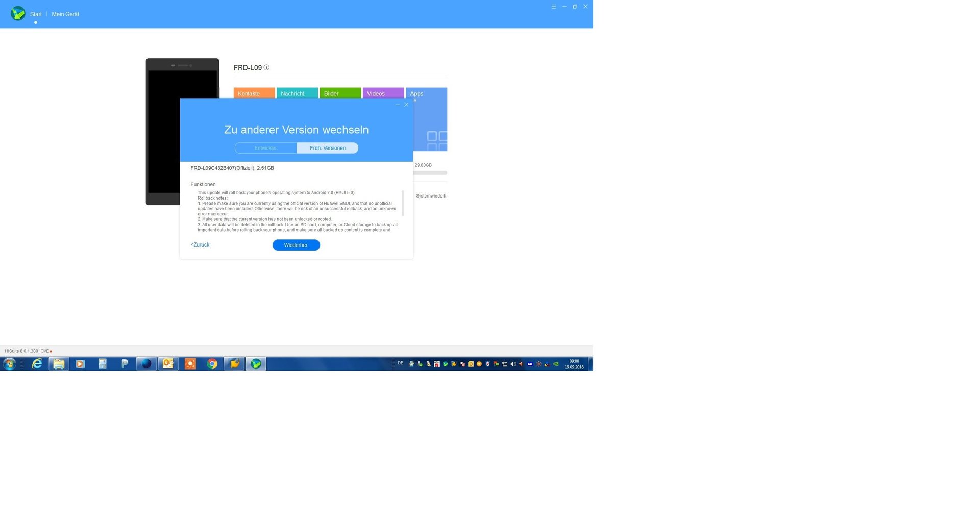Open the blue globe browser taskbar icon
The image size is (980, 517).
coord(146,364)
